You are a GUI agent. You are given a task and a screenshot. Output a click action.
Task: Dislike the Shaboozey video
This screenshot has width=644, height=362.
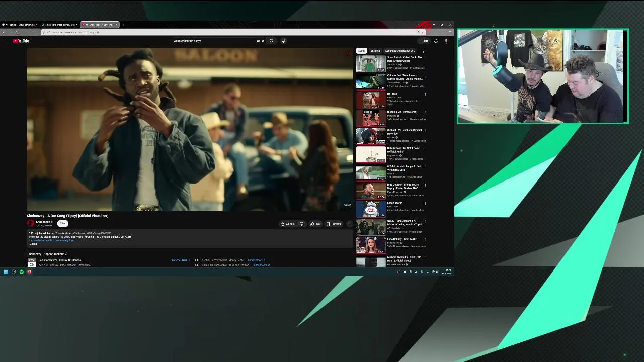[x=301, y=224]
